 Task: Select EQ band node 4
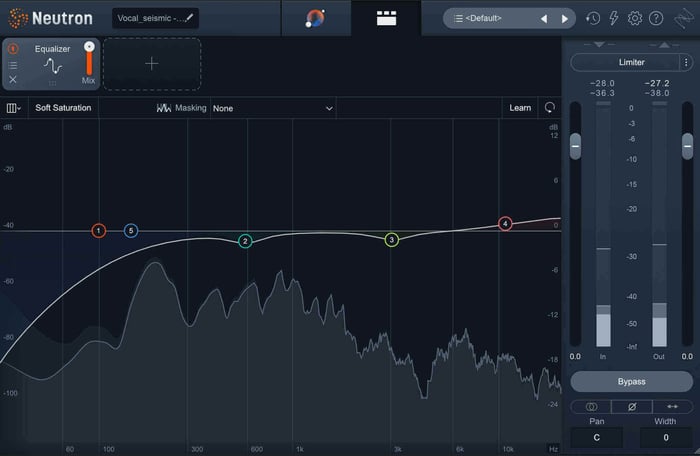505,223
